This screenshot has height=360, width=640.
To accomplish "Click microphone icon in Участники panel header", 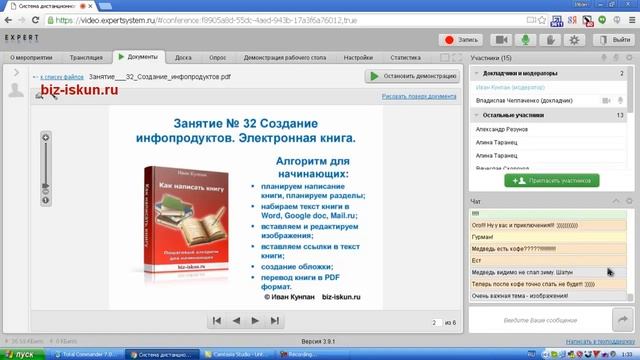I will coord(604,58).
